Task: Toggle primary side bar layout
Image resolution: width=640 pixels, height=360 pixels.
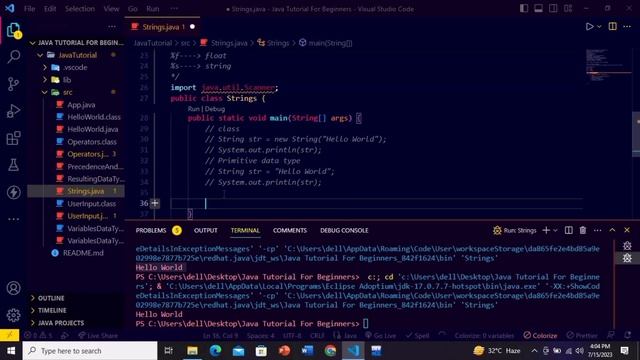Action: (x=524, y=9)
